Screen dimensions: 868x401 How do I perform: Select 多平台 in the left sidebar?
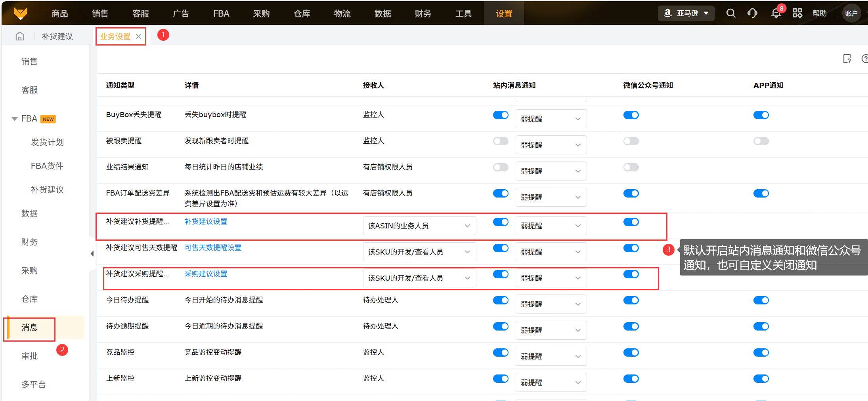point(34,384)
